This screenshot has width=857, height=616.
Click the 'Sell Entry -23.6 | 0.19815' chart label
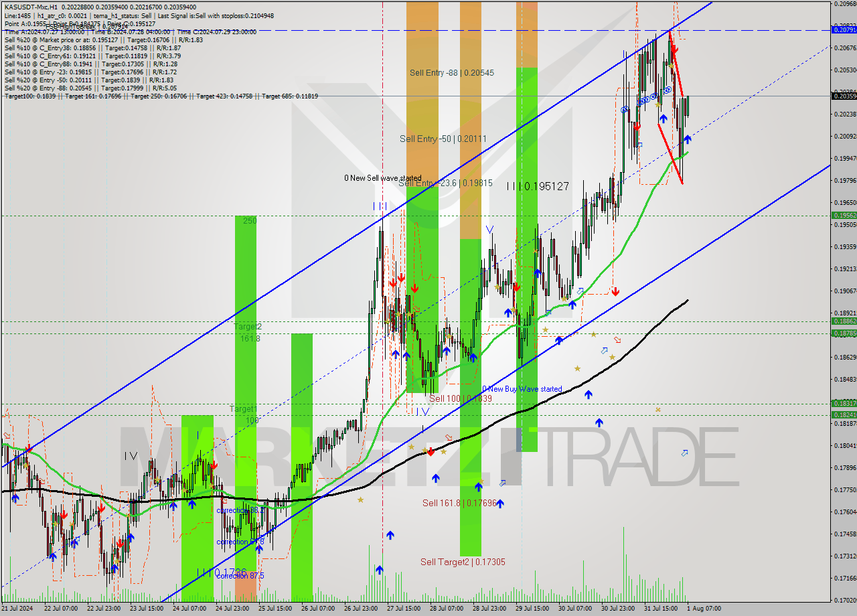(x=446, y=183)
